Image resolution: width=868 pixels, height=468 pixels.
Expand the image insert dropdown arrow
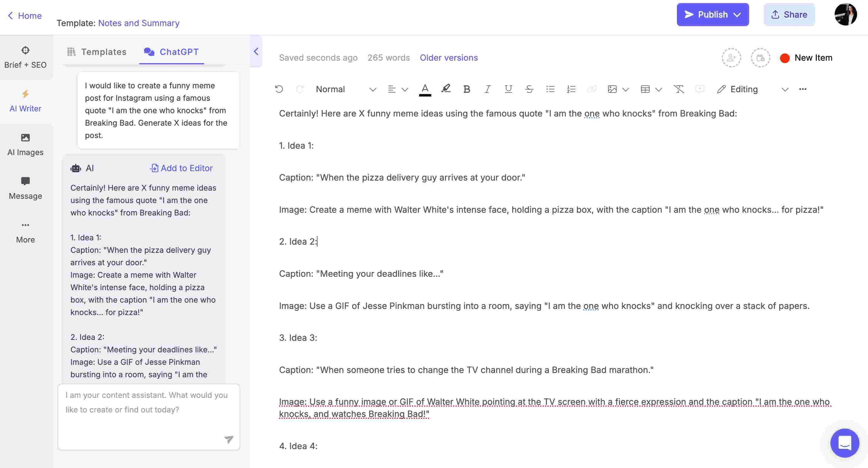tap(625, 89)
